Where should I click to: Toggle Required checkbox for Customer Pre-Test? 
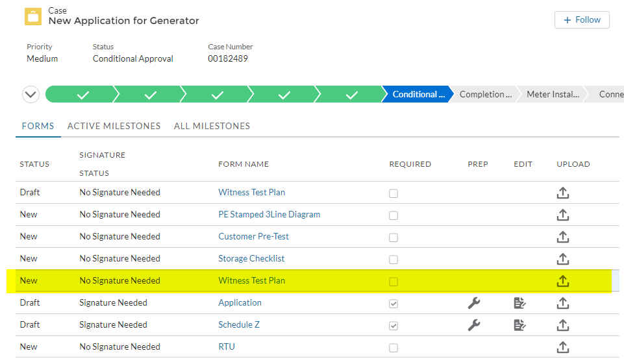393,237
